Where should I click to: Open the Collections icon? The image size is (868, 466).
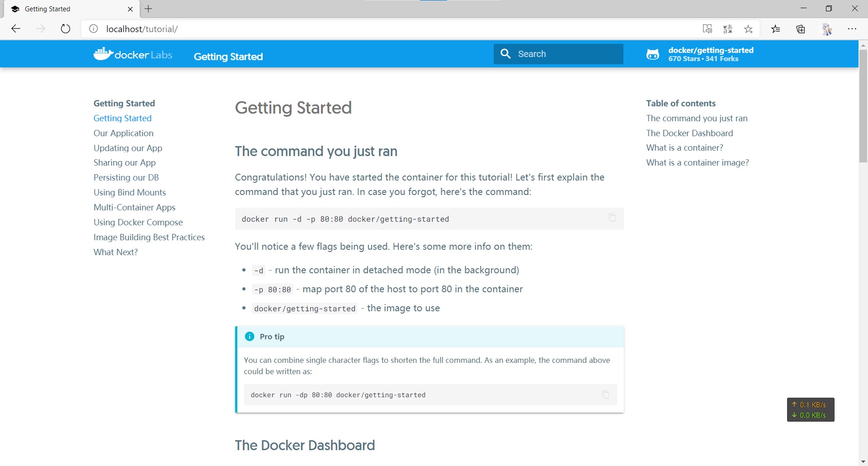[x=801, y=29]
